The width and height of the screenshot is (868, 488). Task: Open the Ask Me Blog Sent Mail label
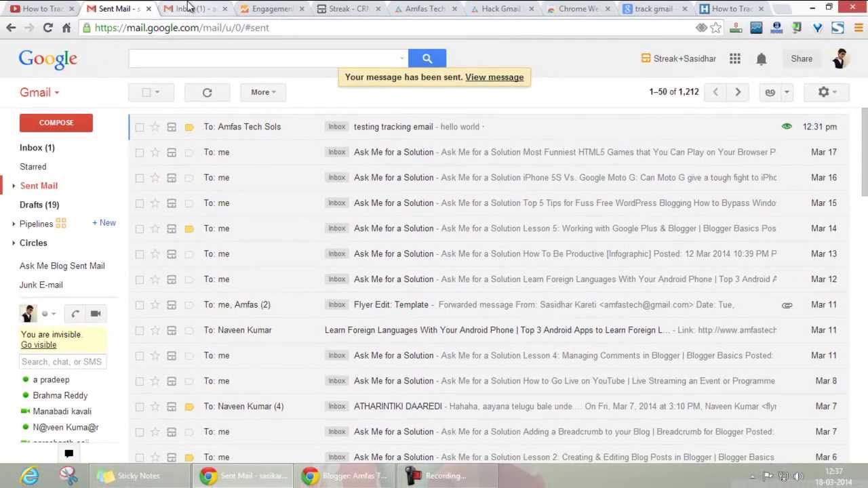[x=62, y=266]
